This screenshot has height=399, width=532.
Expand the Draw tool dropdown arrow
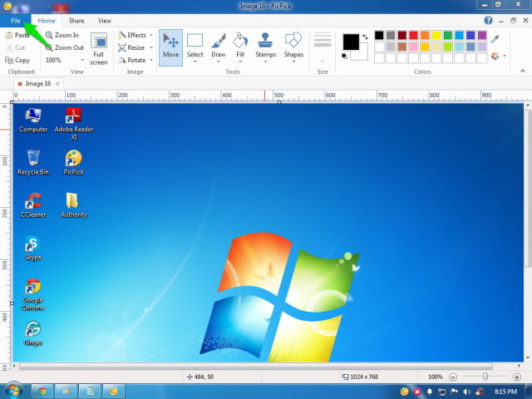point(219,62)
